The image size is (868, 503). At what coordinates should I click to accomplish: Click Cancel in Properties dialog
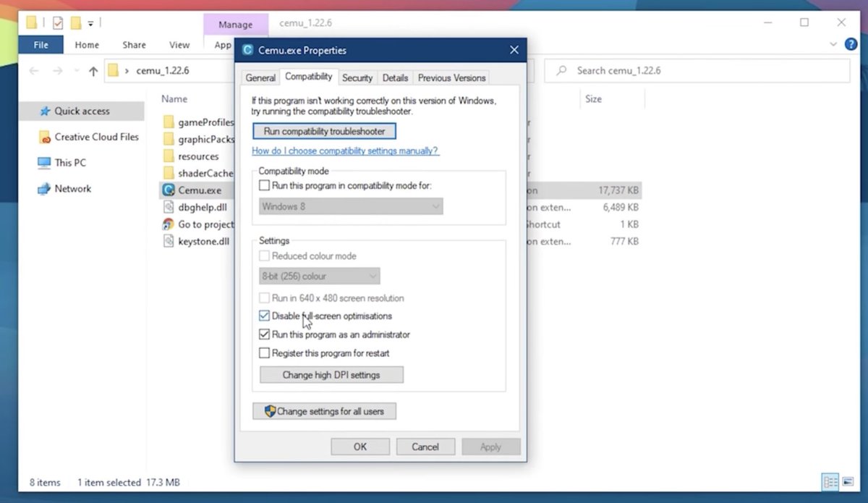[x=425, y=447]
